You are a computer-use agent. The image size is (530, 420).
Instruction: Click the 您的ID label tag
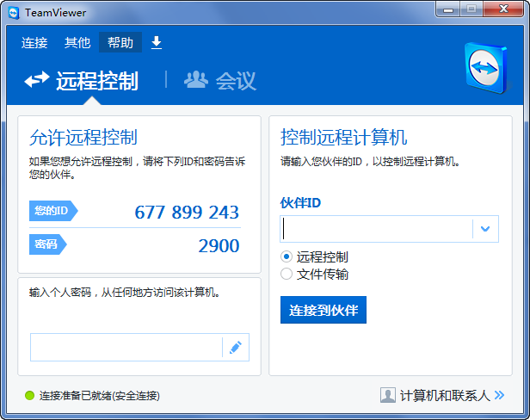53,211
